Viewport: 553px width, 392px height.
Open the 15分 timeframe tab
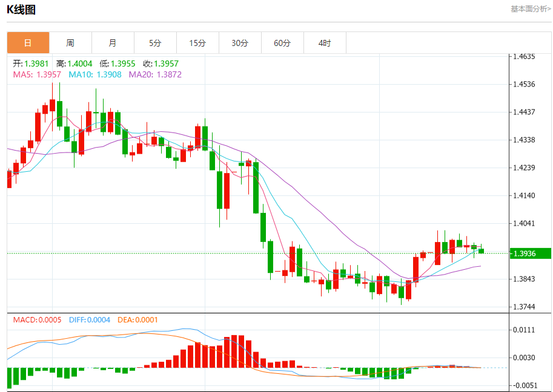point(197,43)
